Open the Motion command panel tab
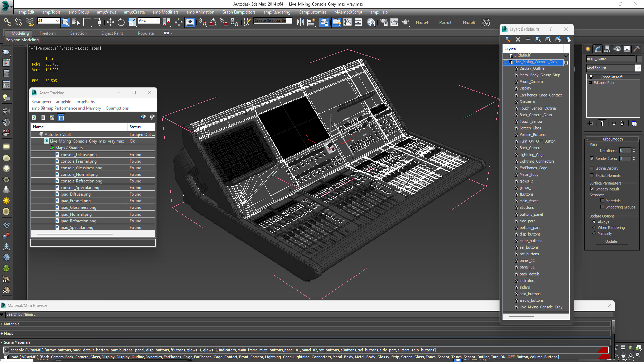Image resolution: width=644 pixels, height=362 pixels. (x=617, y=49)
